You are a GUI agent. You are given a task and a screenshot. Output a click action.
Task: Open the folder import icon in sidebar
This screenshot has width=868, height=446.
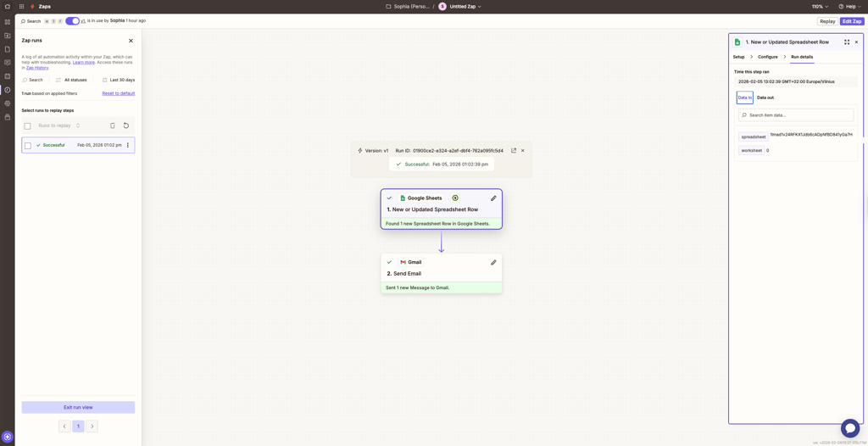click(x=7, y=36)
